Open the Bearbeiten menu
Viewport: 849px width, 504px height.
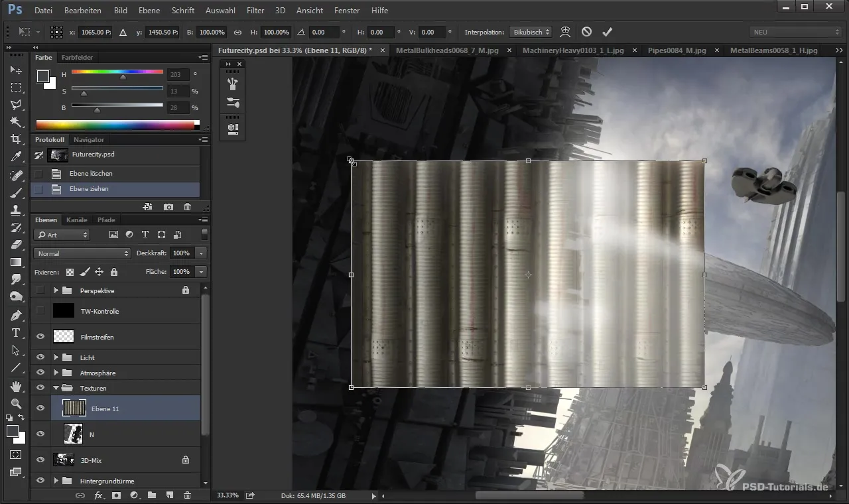(x=83, y=11)
